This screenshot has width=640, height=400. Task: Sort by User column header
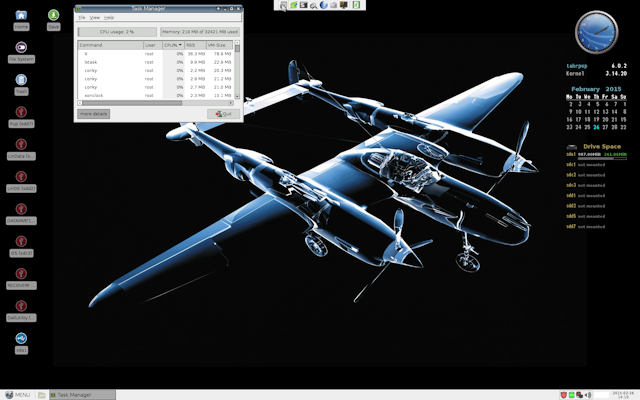153,45
